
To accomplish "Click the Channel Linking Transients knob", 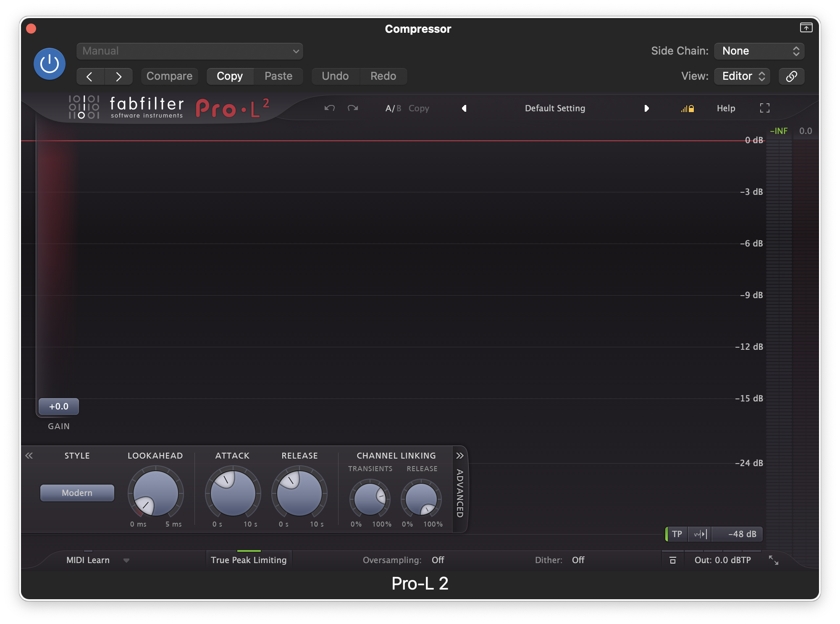I will click(x=370, y=499).
